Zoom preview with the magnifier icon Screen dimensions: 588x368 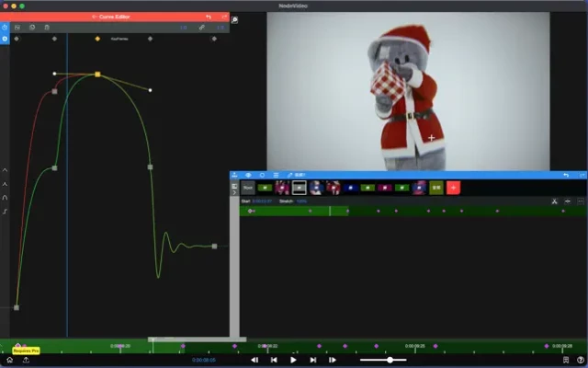pyautogui.click(x=235, y=19)
